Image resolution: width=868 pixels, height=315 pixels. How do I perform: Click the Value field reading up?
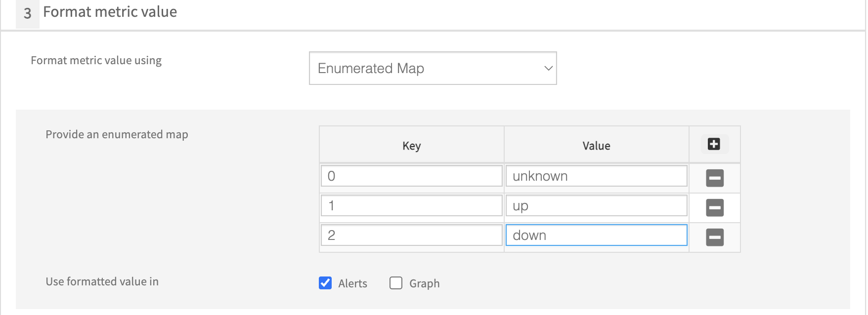tap(596, 206)
